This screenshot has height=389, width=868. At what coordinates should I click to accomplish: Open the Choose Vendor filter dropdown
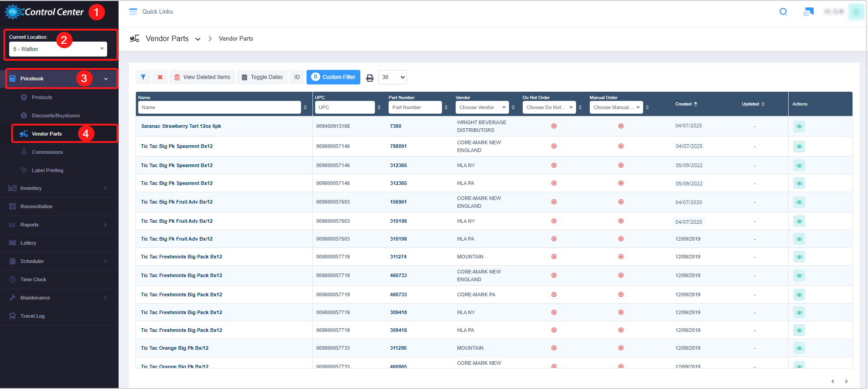click(482, 107)
